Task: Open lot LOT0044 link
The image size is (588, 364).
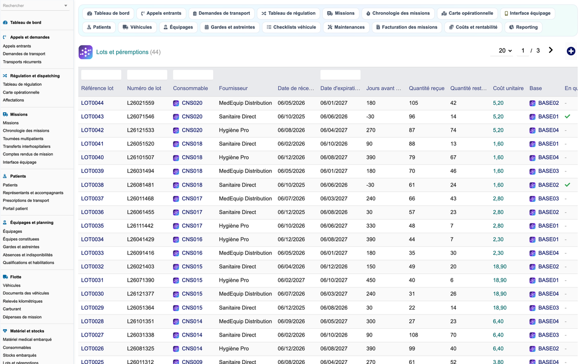Action: pos(93,103)
